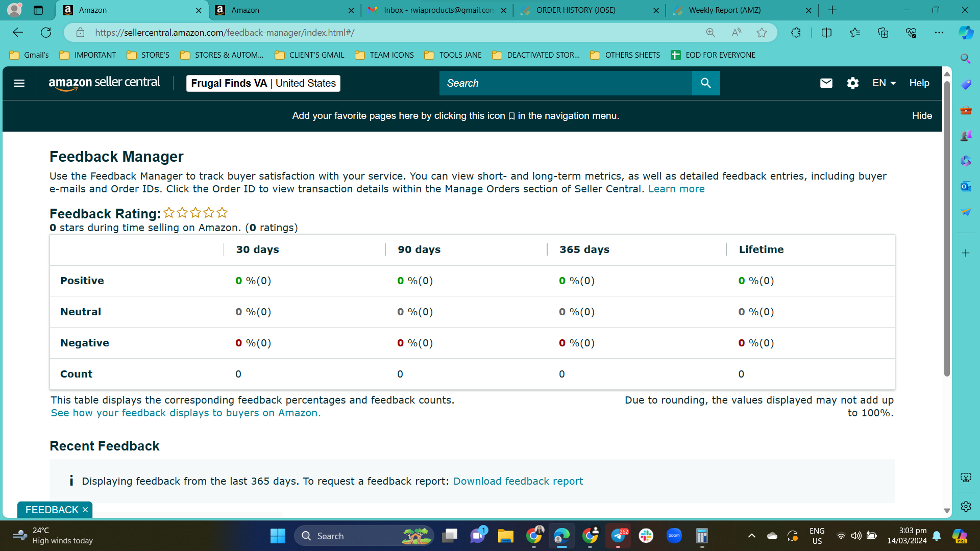This screenshot has width=980, height=551.
Task: Open the taskbar notification bell
Action: point(937,536)
